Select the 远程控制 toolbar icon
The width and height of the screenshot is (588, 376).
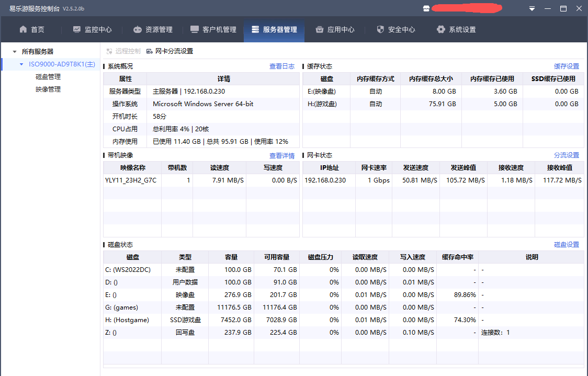click(109, 51)
